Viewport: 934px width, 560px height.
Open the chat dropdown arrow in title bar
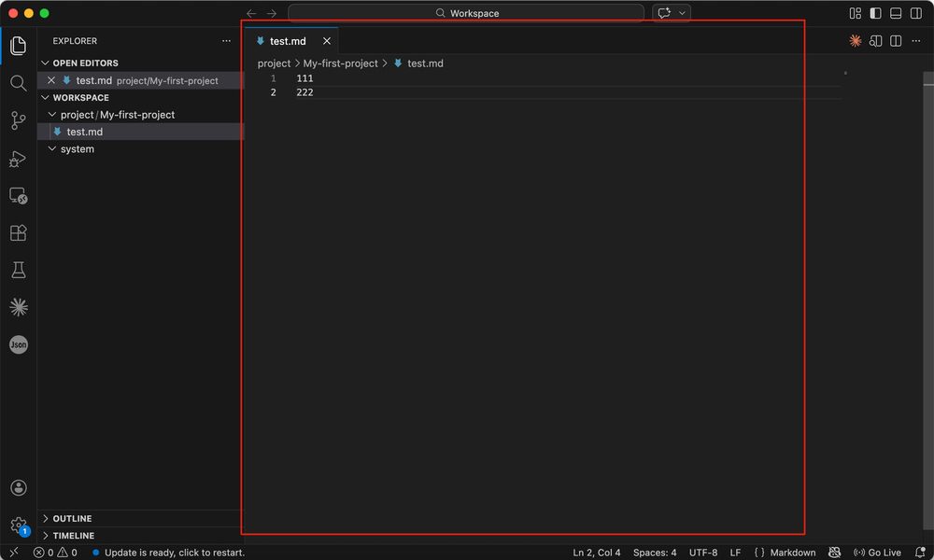[683, 13]
